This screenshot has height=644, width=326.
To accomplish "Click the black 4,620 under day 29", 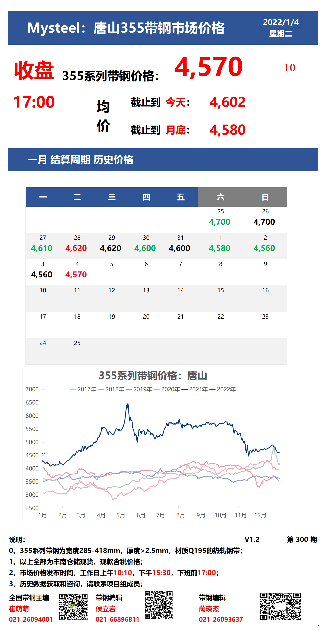I will tap(110, 248).
